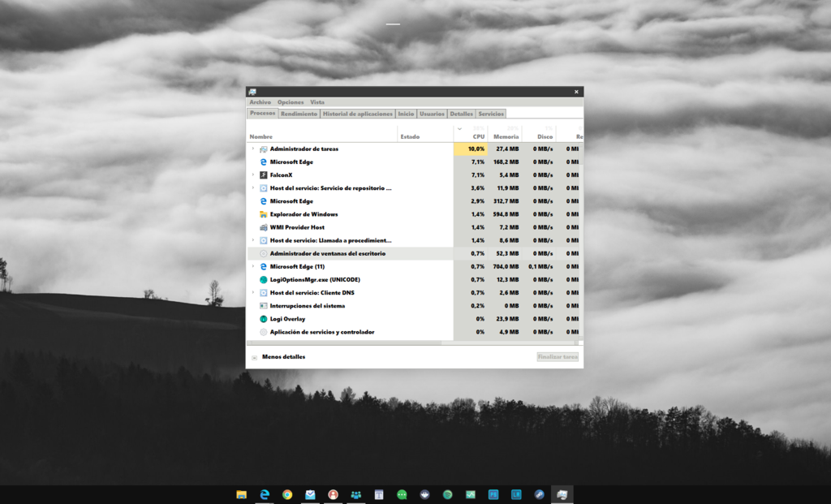This screenshot has height=504, width=831.
Task: Click the FalconX process icon
Action: (263, 175)
